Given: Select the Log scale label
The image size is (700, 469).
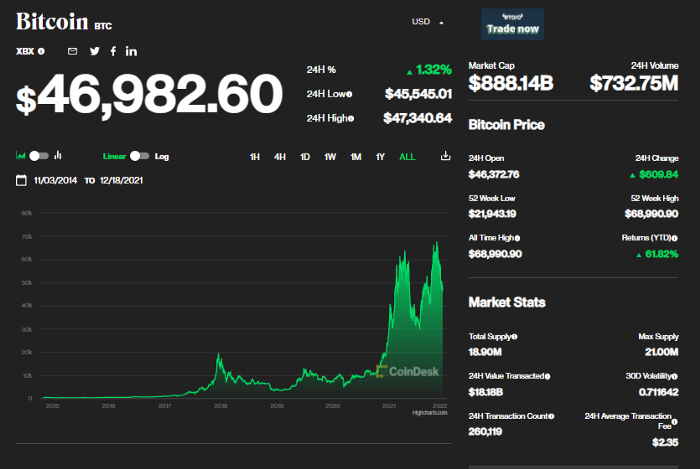Looking at the screenshot, I should (x=162, y=157).
